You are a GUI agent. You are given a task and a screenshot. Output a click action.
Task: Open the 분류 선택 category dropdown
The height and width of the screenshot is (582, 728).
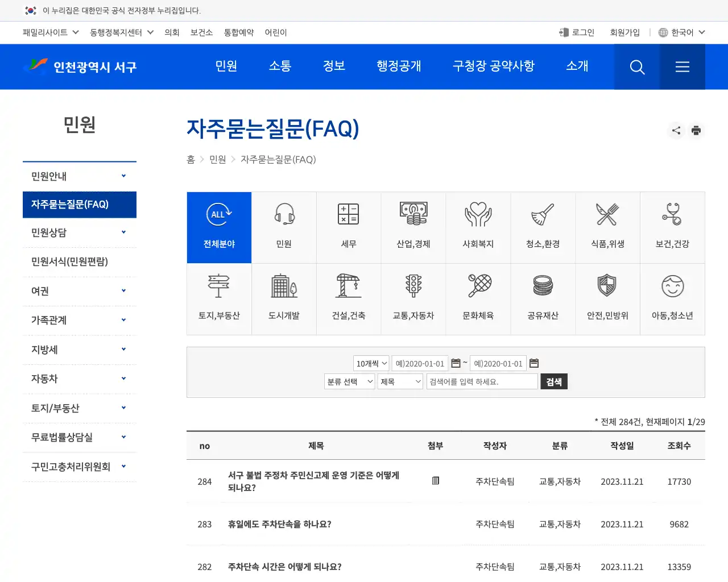coord(349,381)
